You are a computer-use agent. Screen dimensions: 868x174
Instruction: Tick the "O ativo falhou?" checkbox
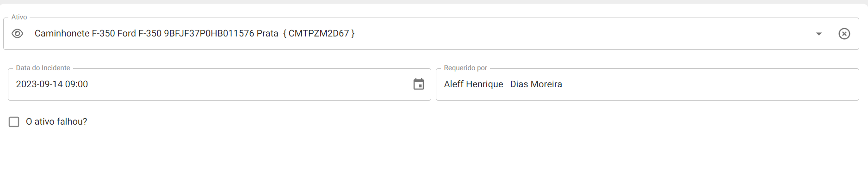coord(14,122)
